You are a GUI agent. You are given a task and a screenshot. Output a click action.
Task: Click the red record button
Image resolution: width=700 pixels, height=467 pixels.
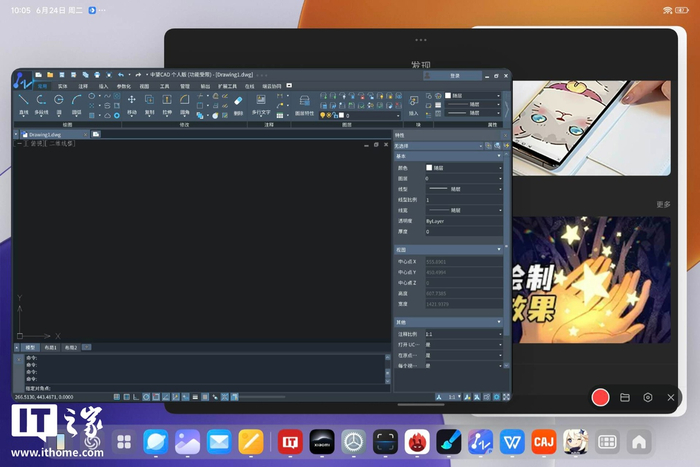point(600,397)
